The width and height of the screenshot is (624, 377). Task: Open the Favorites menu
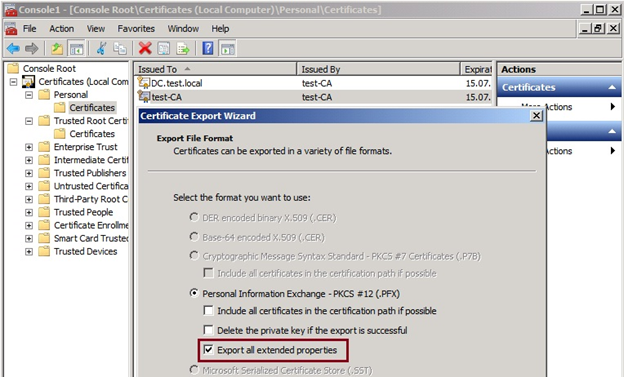[x=136, y=29]
